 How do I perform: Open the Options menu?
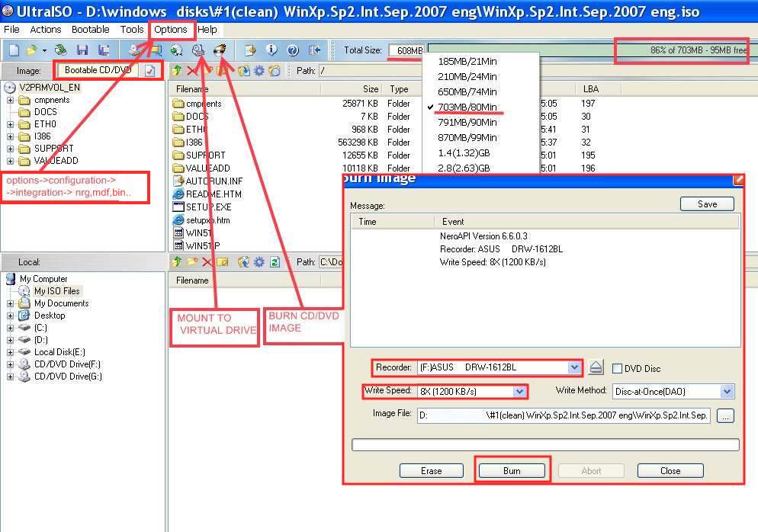[171, 30]
